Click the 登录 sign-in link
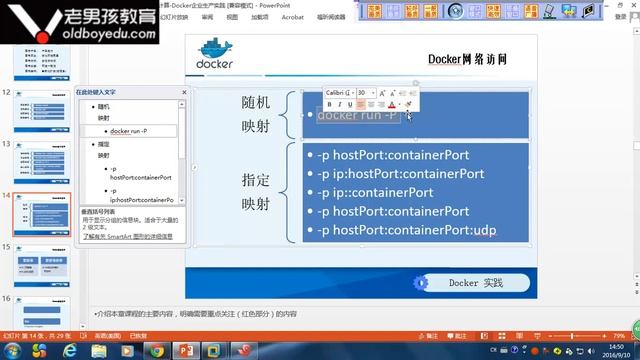640x360 pixels. pos(620,17)
